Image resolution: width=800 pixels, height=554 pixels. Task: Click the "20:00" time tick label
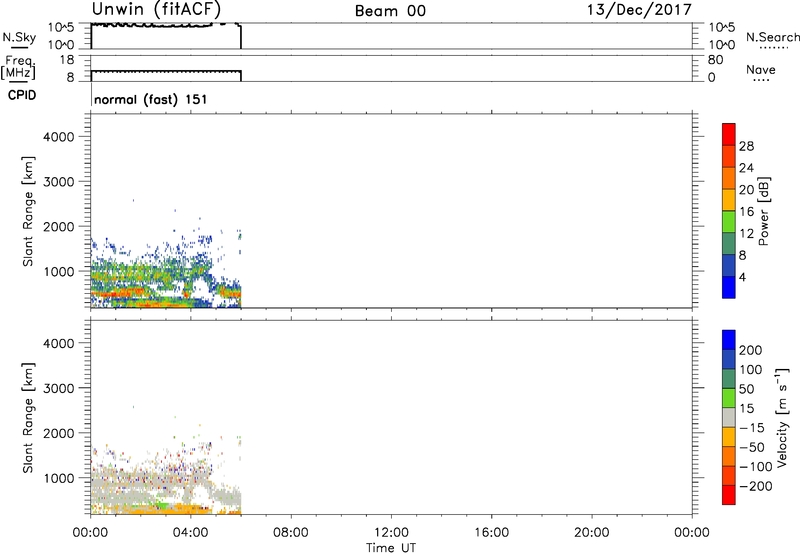[x=592, y=533]
